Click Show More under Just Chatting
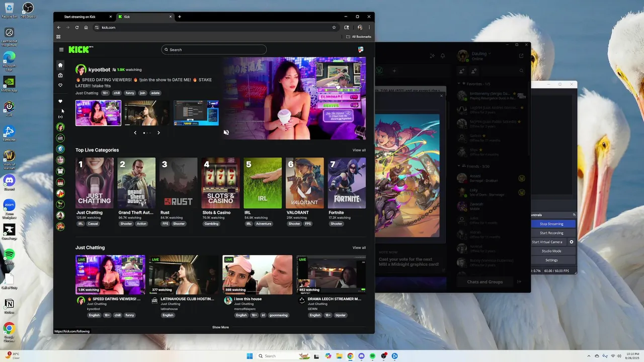 220,327
